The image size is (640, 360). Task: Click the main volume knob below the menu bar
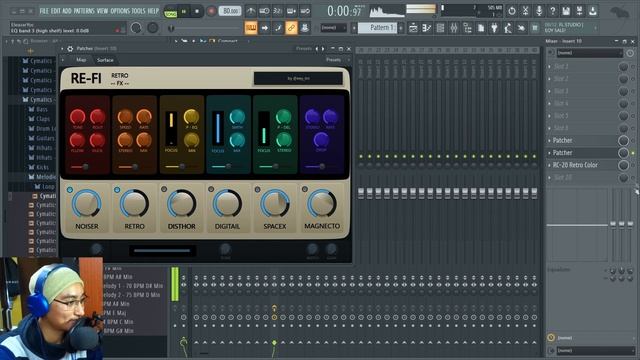click(136, 28)
